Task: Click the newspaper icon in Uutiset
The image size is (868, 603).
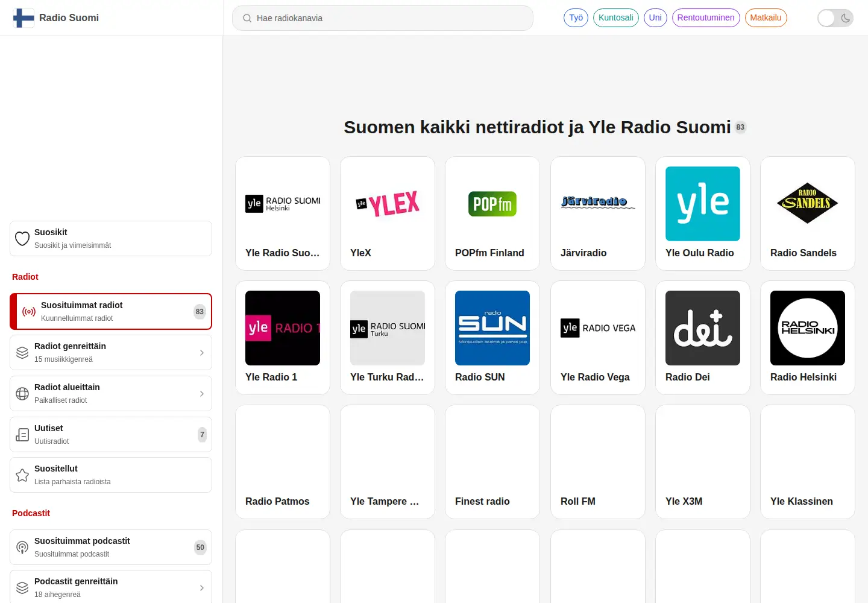Action: tap(22, 435)
